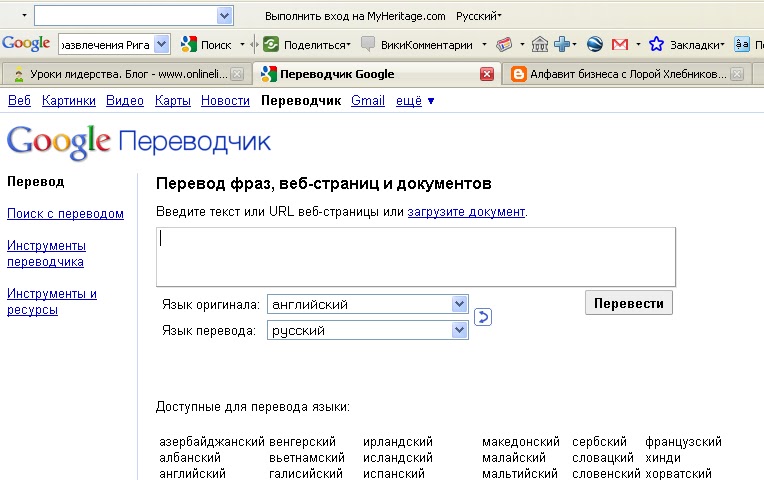764x480 pixels.
Task: Expand the ВикиКомментарии dropdown arrow
Action: coord(484,45)
